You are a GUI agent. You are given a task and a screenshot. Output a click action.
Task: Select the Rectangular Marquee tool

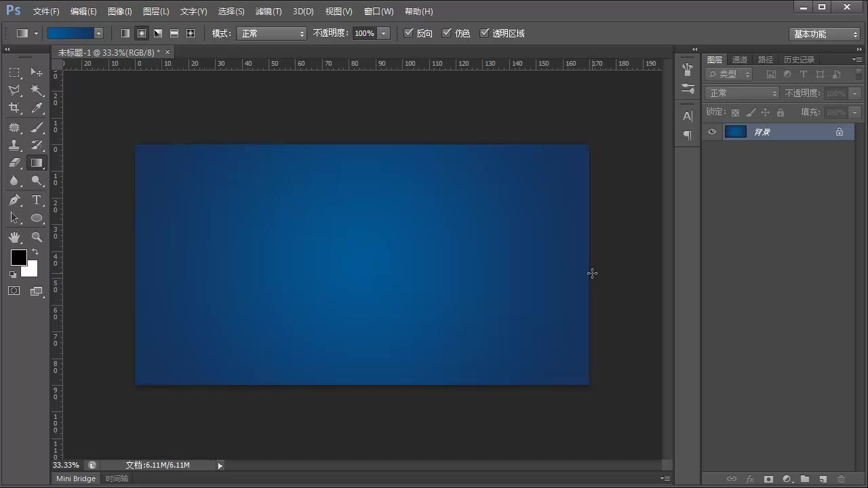[14, 73]
